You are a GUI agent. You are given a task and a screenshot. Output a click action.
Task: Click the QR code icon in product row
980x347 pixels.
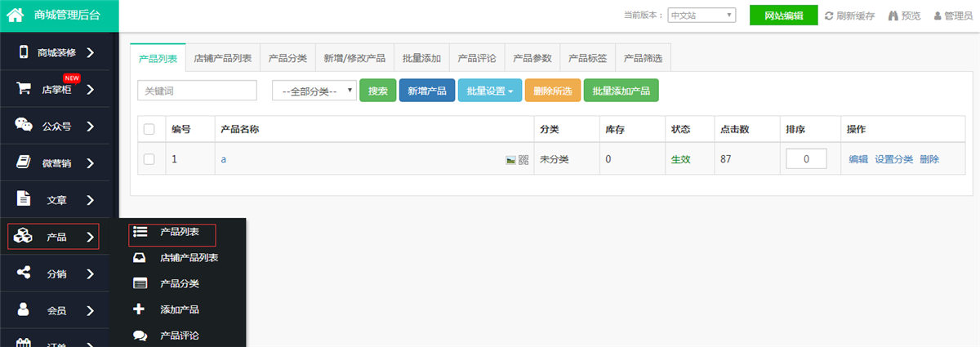(523, 160)
